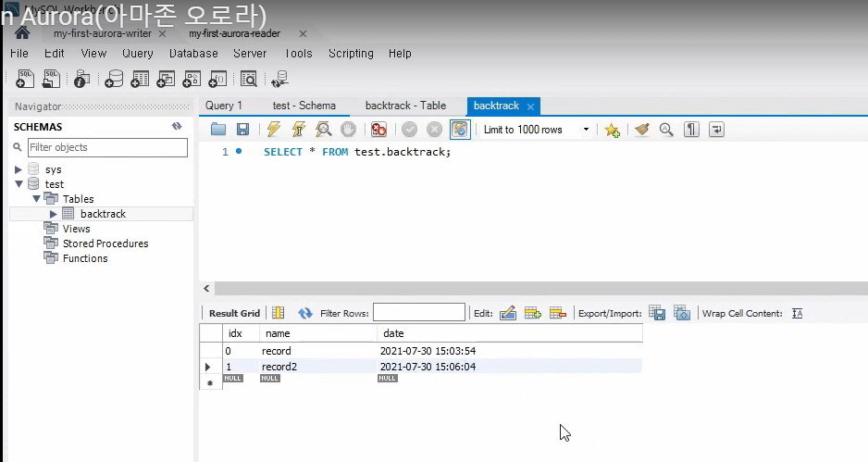Image resolution: width=868 pixels, height=462 pixels.
Task: Create a new function toolbar icon
Action: [217, 80]
